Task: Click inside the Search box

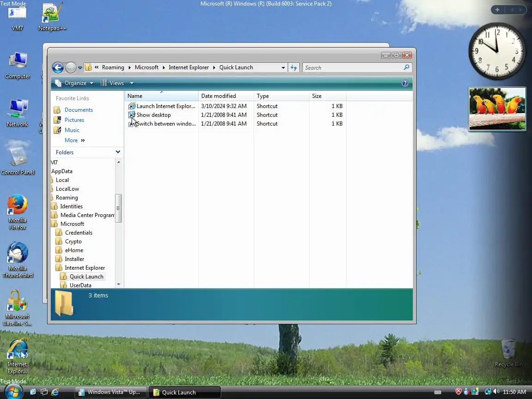Action: (353, 67)
